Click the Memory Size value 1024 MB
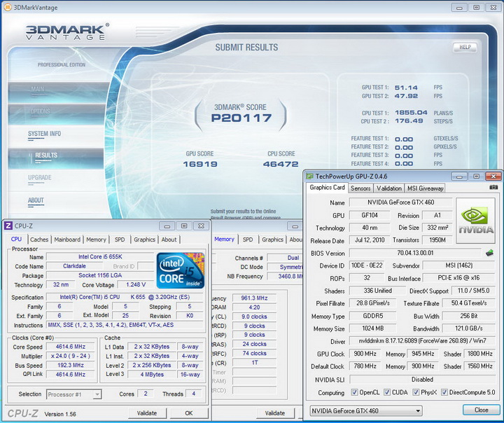This screenshot has height=423, width=504. (372, 328)
